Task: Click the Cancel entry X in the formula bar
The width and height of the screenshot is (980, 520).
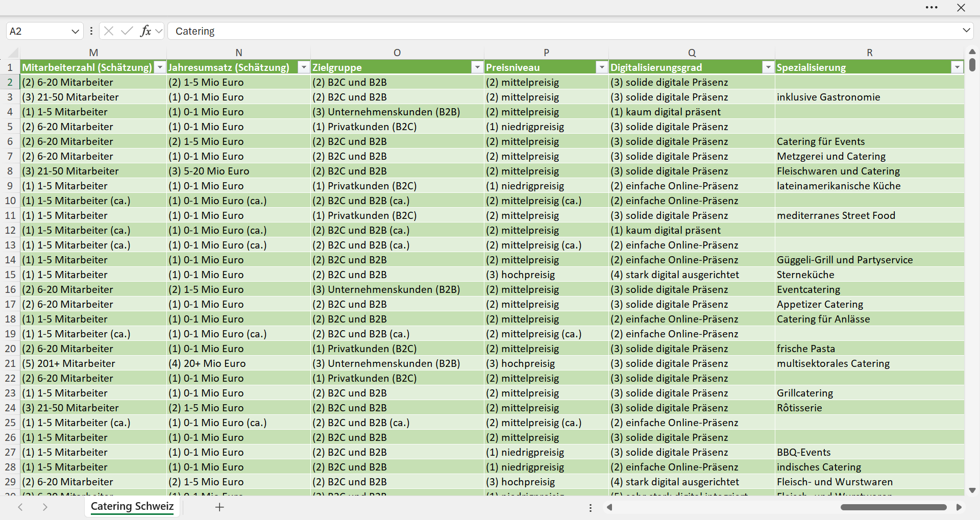Action: point(108,31)
